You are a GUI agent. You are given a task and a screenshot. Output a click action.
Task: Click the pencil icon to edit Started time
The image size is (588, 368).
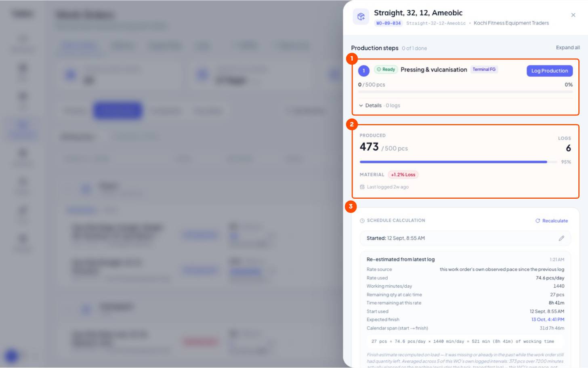pyautogui.click(x=561, y=238)
